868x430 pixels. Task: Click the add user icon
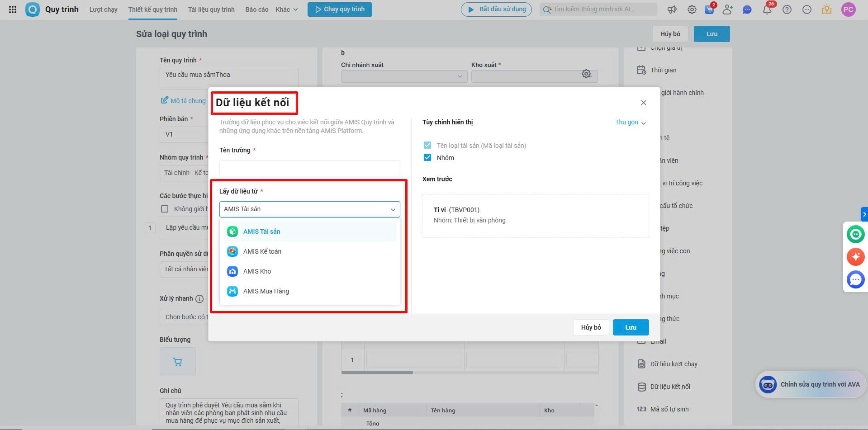[728, 9]
